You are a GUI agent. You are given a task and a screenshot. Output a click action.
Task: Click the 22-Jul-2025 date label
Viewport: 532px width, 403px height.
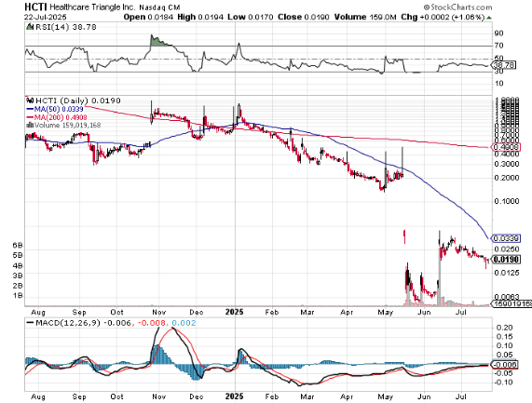(46, 17)
